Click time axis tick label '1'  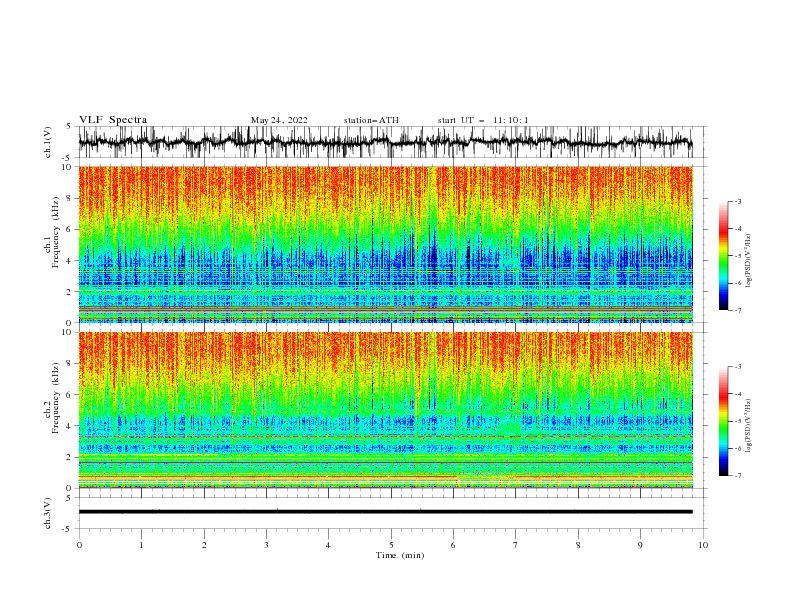pyautogui.click(x=141, y=545)
